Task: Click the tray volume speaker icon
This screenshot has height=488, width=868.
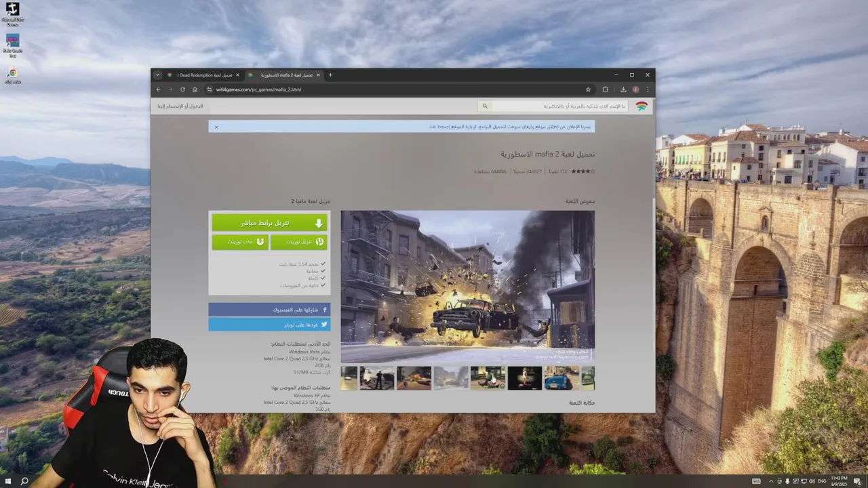Action: click(812, 481)
